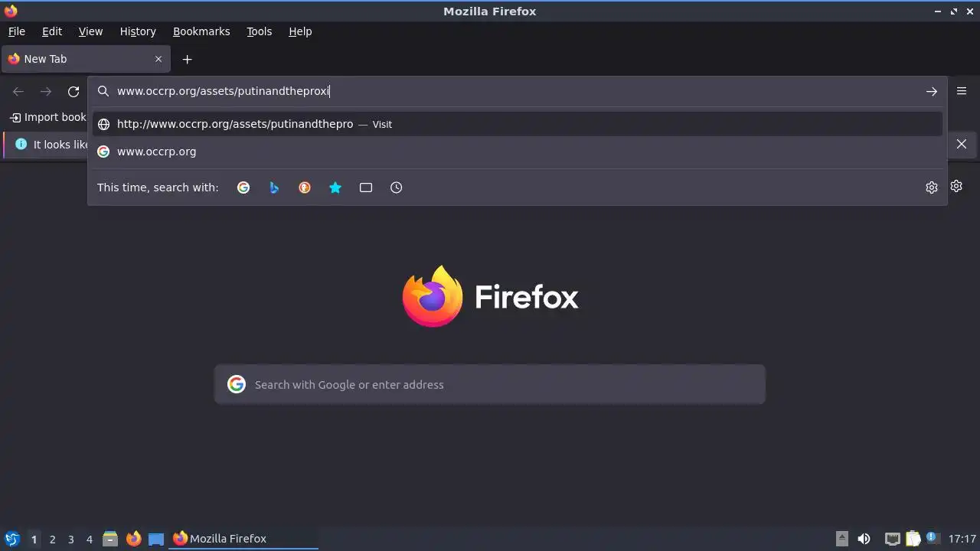Screen dimensions: 980x551
Task: Click the Search with Google center field
Action: point(490,384)
